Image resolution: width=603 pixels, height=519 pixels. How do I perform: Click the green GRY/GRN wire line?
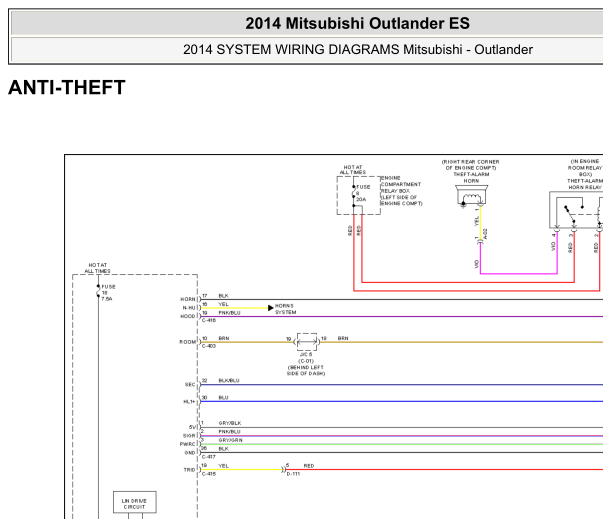pyautogui.click(x=401, y=444)
